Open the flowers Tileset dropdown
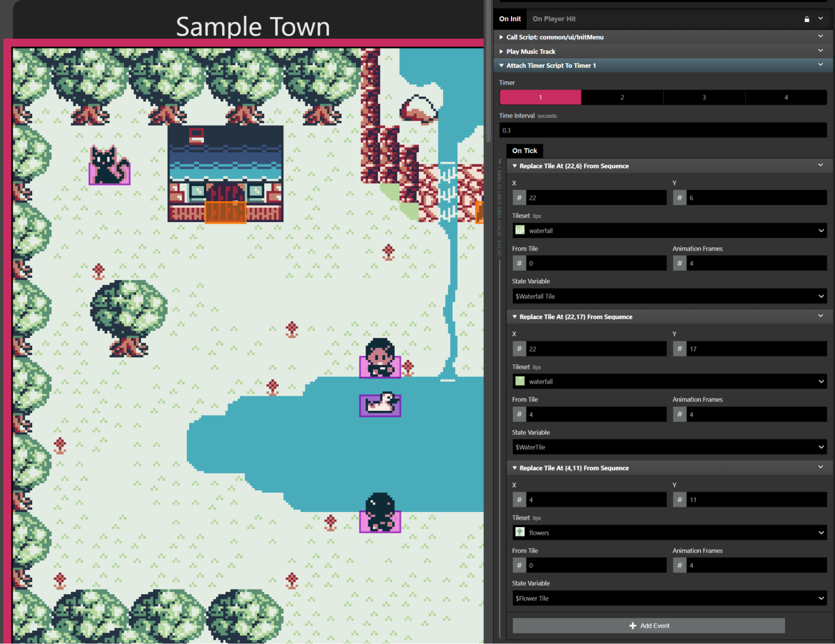The height and width of the screenshot is (644, 835). (x=670, y=533)
